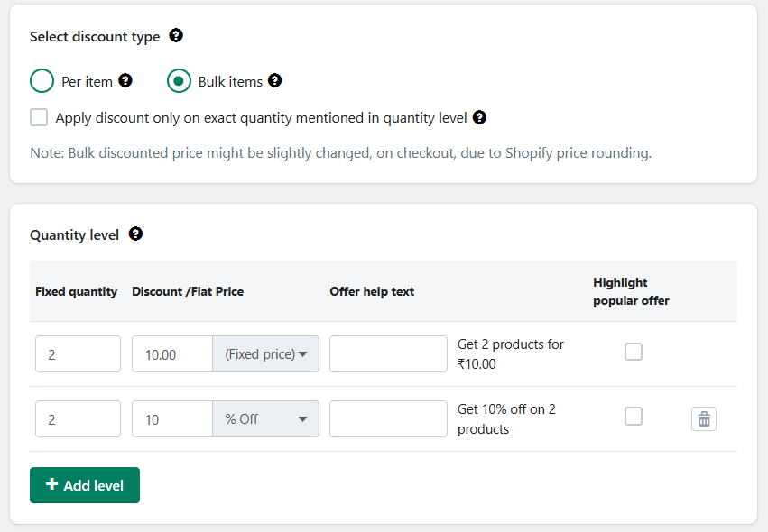Select the Bulk items radio button
768x532 pixels.
pyautogui.click(x=179, y=81)
